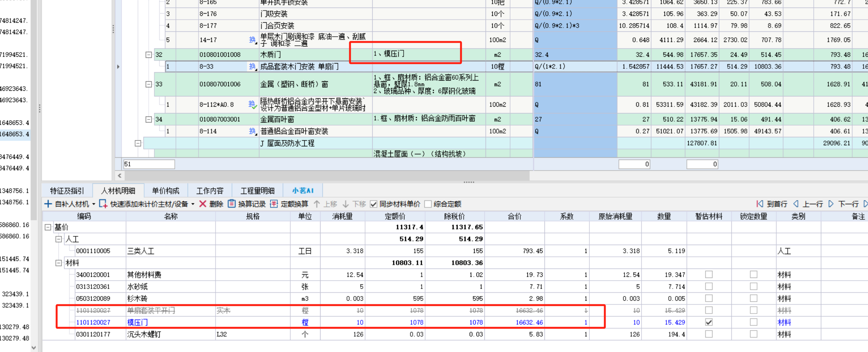This screenshot has height=352, width=868.
Task: Click 换 icon on row 14-17
Action: coord(252,40)
